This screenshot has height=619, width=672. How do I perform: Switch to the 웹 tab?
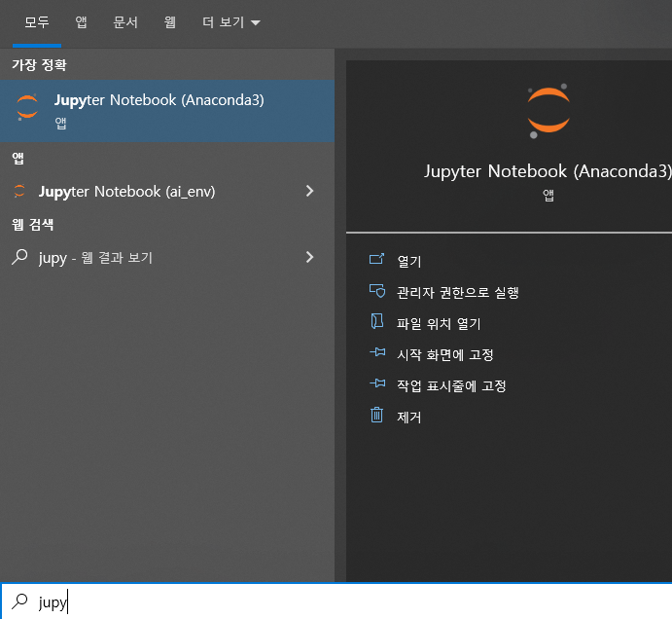pos(170,22)
